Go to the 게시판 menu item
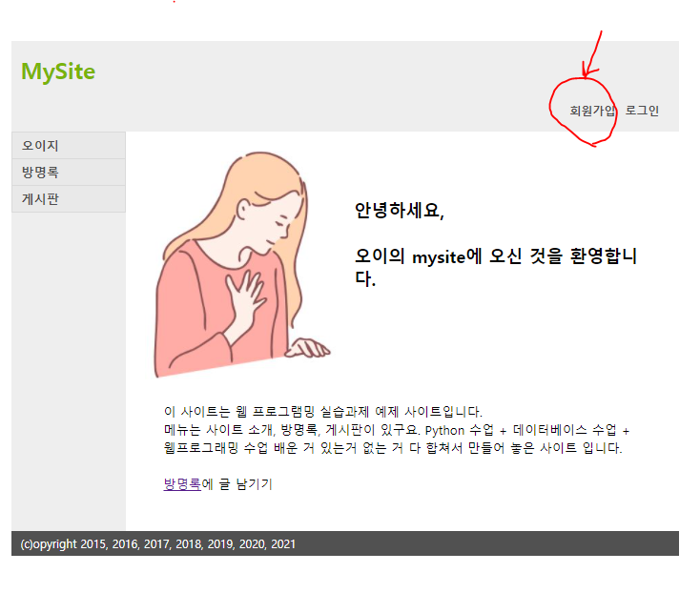This screenshot has height=593, width=700. [x=69, y=199]
